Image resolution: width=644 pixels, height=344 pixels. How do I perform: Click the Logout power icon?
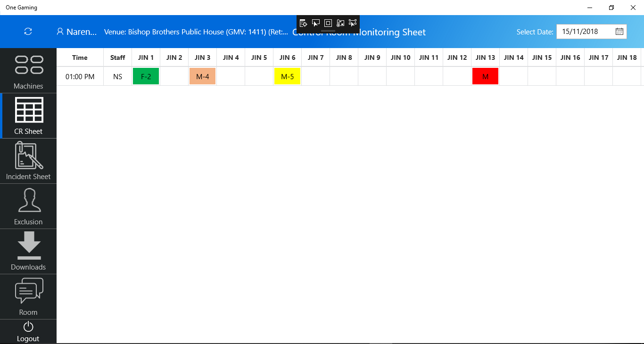pyautogui.click(x=28, y=326)
